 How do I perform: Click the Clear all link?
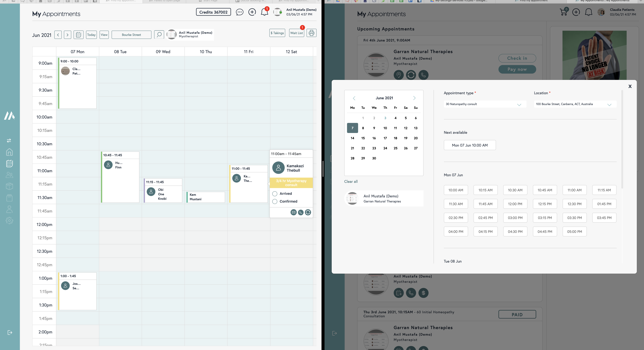[x=351, y=182]
